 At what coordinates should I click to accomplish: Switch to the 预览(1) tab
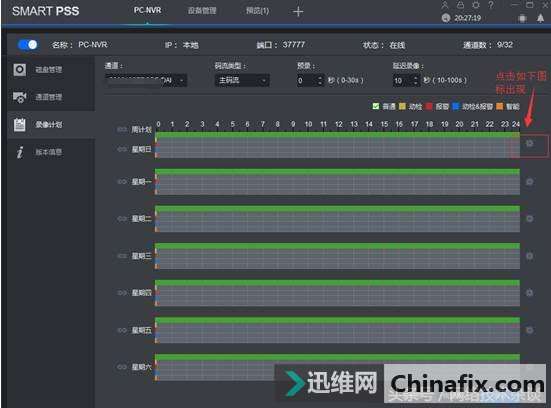pos(258,11)
